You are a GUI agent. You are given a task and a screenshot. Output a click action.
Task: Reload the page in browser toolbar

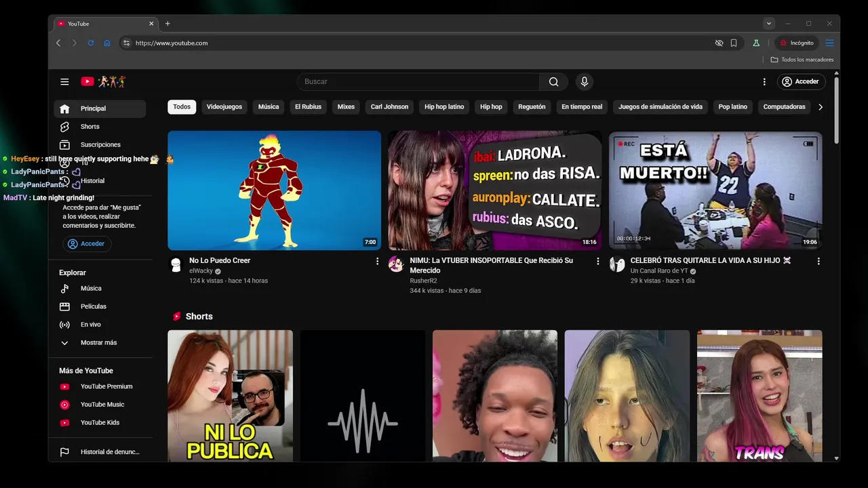pyautogui.click(x=91, y=43)
